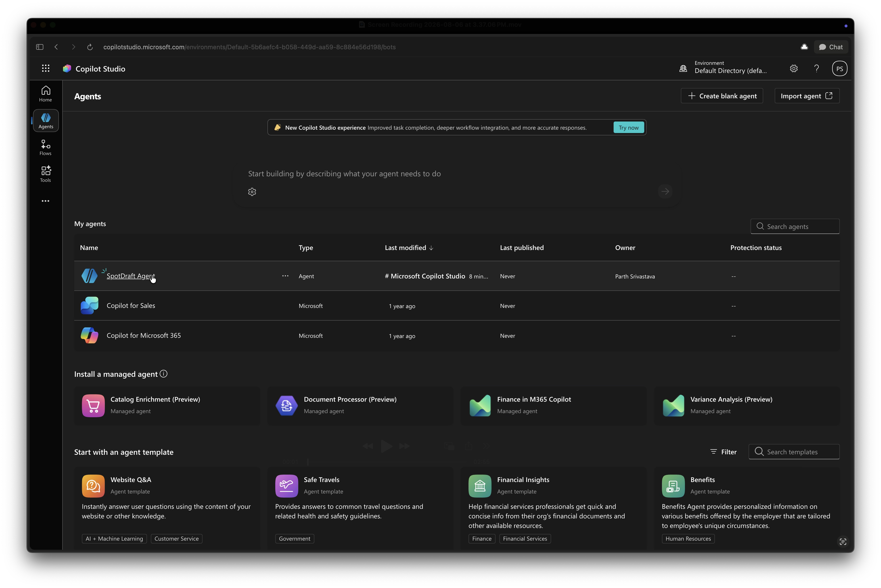Click the scan icon at bottom-right corner
881x588 pixels.
point(843,542)
